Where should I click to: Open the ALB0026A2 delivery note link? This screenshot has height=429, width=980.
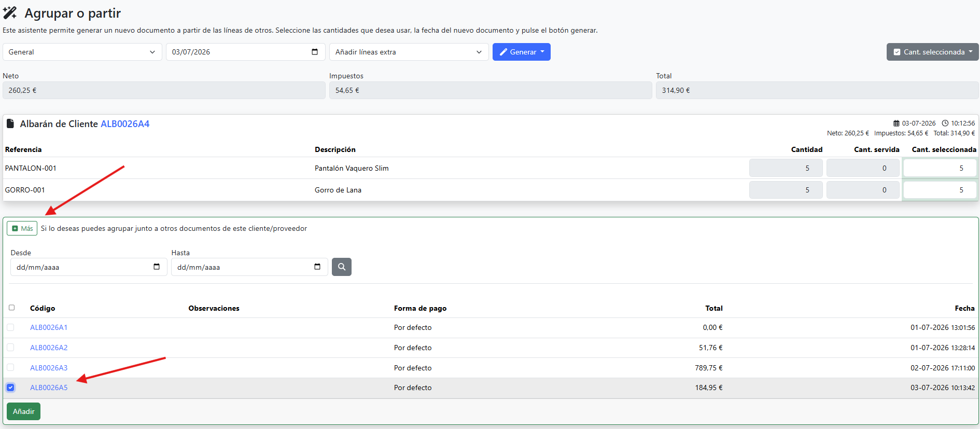coord(49,348)
